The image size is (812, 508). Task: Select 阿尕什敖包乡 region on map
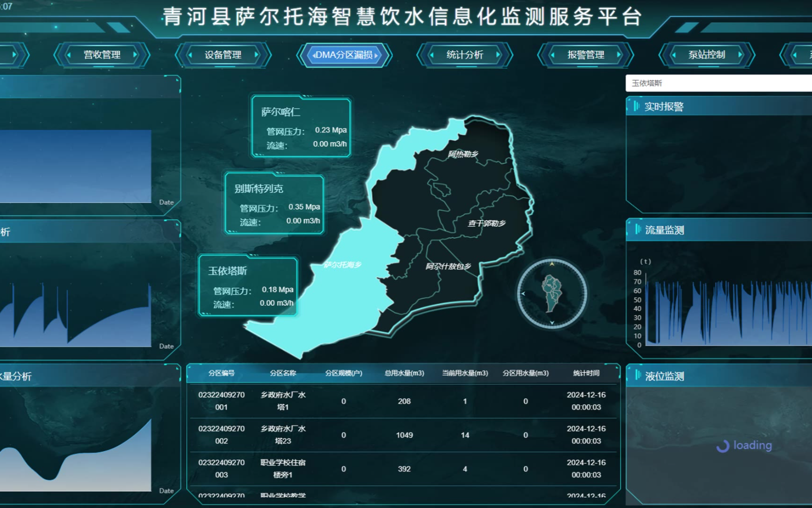[x=448, y=266]
